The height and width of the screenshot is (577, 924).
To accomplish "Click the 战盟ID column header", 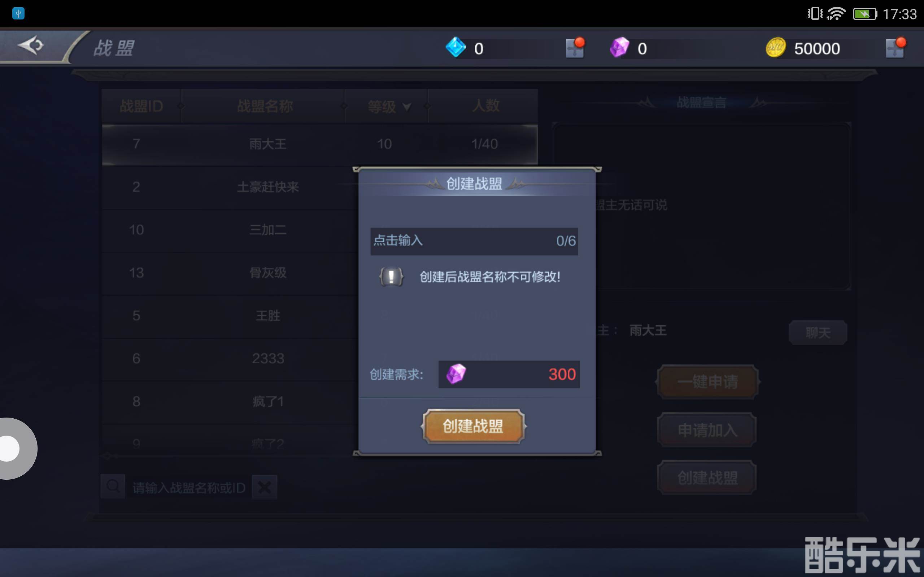I will click(141, 106).
